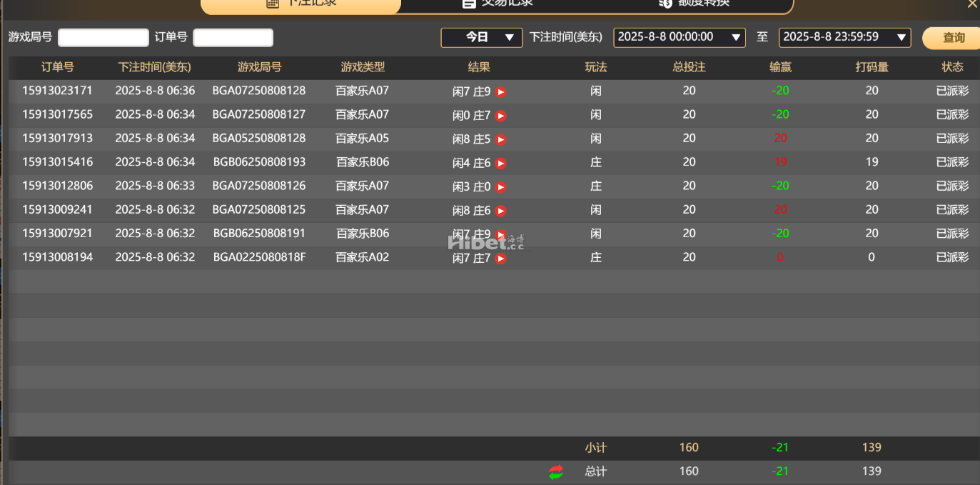Viewport: 980px width, 485px height.
Task: Open the end time 2025-8-8 23:59:59 dropdown
Action: (844, 37)
